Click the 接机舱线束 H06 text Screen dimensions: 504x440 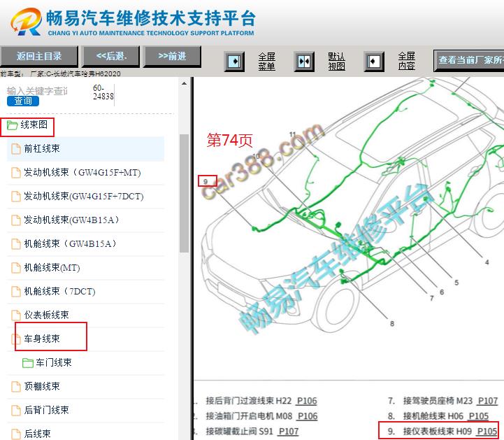tap(433, 416)
